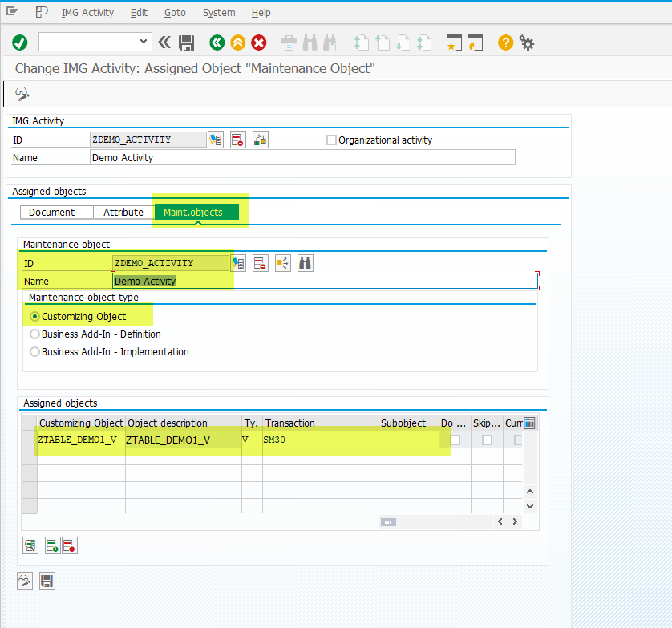Open Customize Local Layout gear icon
This screenshot has width=672, height=628.
[x=527, y=43]
